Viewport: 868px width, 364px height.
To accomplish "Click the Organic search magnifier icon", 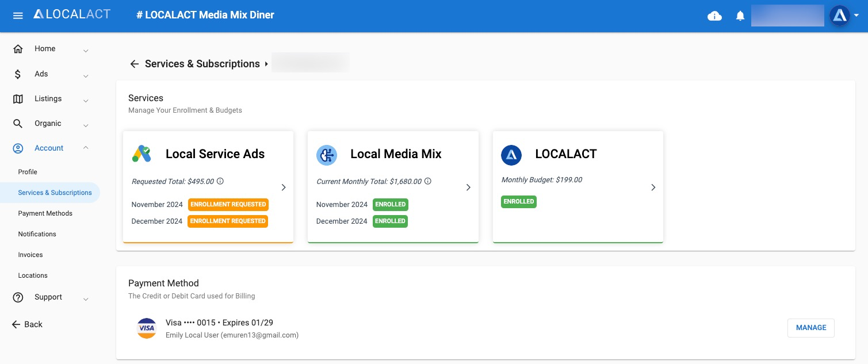I will click(x=18, y=124).
